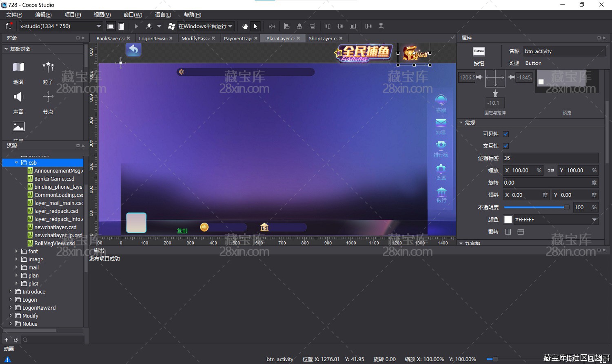Open the 帮助(H) menu
The width and height of the screenshot is (612, 364).
193,15
